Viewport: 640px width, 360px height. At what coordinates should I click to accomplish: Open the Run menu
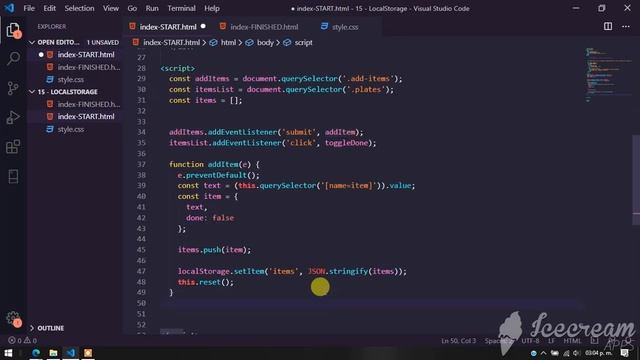[152, 8]
